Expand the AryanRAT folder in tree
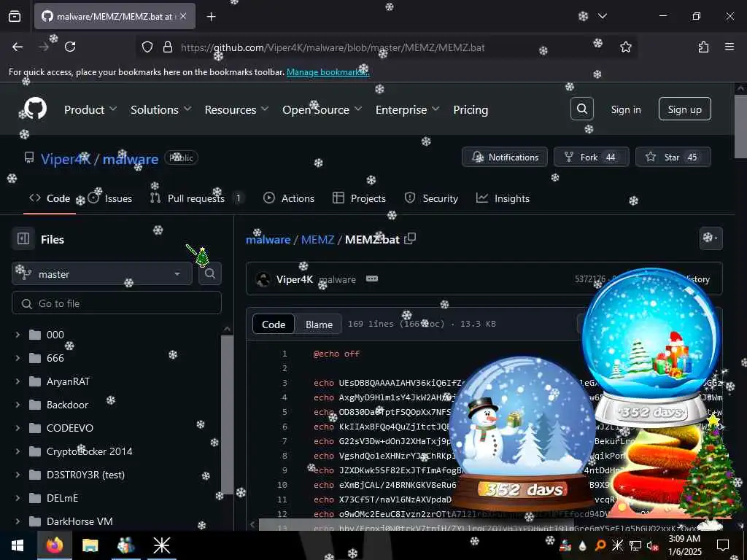The height and width of the screenshot is (560, 747). click(18, 381)
